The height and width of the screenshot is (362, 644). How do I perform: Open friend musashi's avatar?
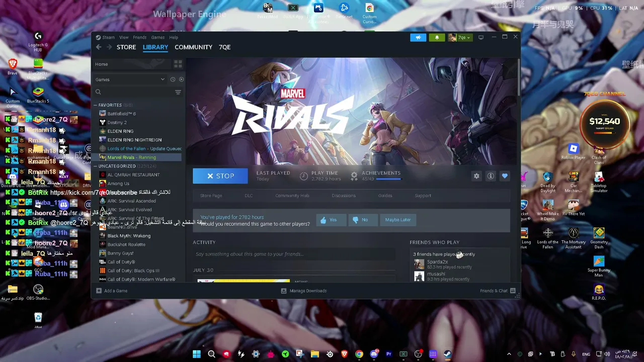[419, 276]
